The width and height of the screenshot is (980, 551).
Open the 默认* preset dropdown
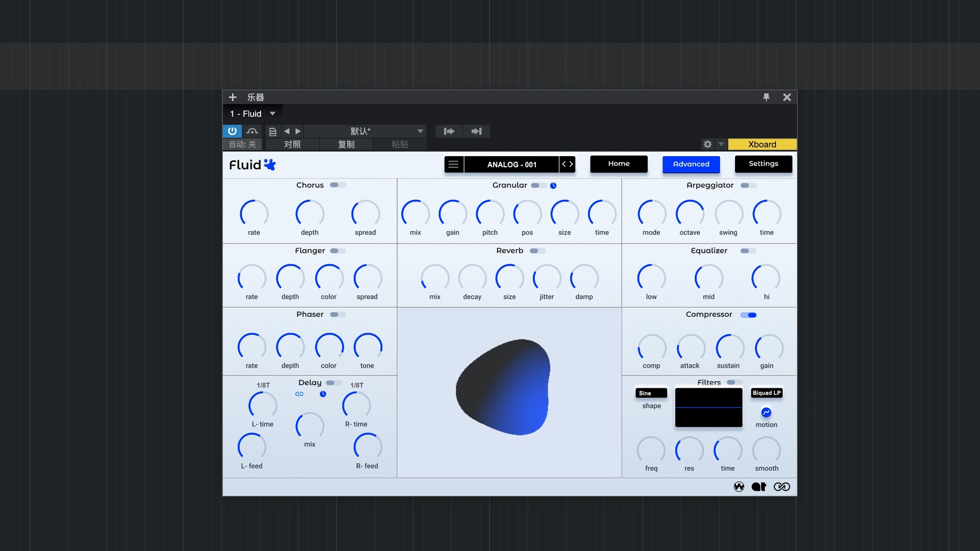pyautogui.click(x=365, y=131)
